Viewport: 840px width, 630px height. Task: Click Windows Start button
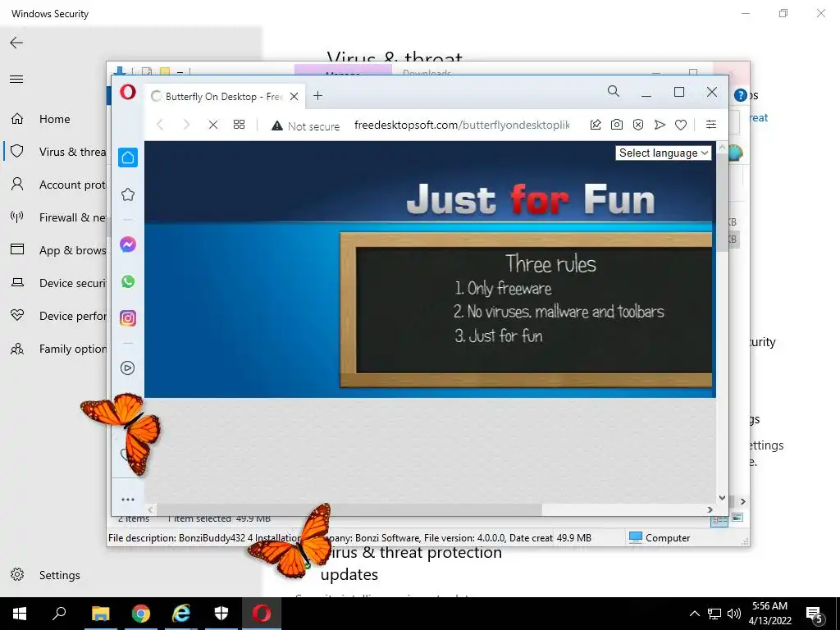point(20,614)
